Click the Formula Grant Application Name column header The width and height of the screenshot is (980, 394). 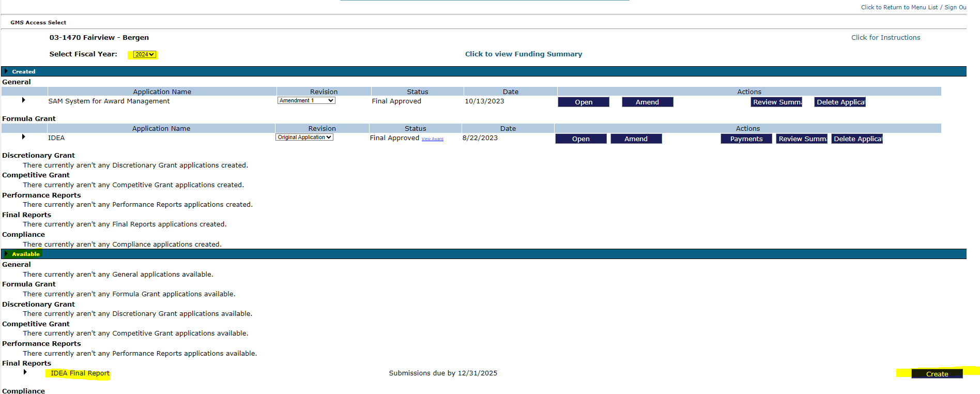point(161,128)
